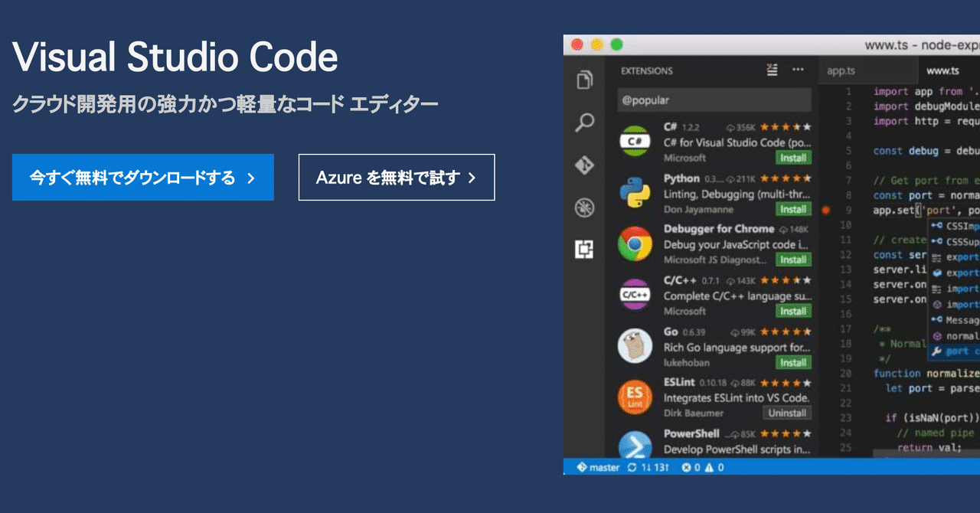Image resolution: width=980 pixels, height=513 pixels.
Task: Open the PowerShell extension title
Action: (691, 433)
